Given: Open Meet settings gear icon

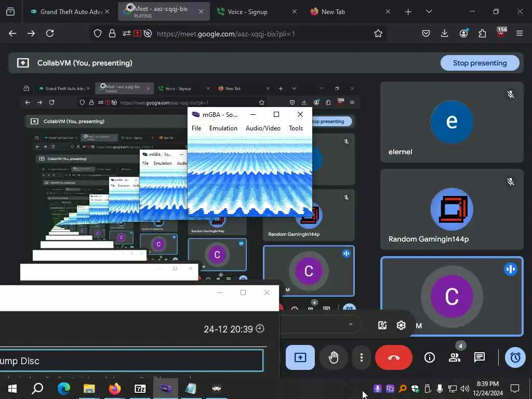Looking at the screenshot, I should coord(401,325).
